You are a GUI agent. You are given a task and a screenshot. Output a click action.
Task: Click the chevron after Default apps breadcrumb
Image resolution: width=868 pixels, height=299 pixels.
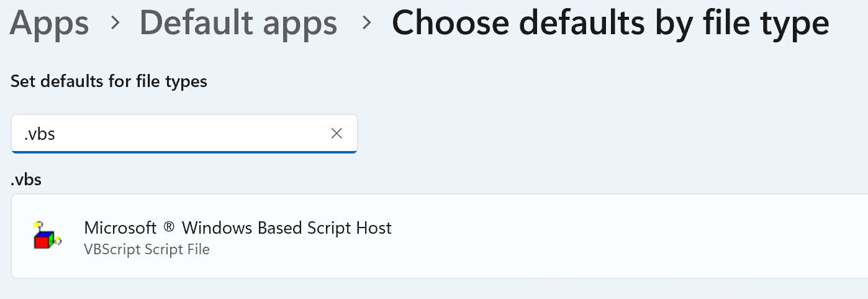pyautogui.click(x=367, y=23)
